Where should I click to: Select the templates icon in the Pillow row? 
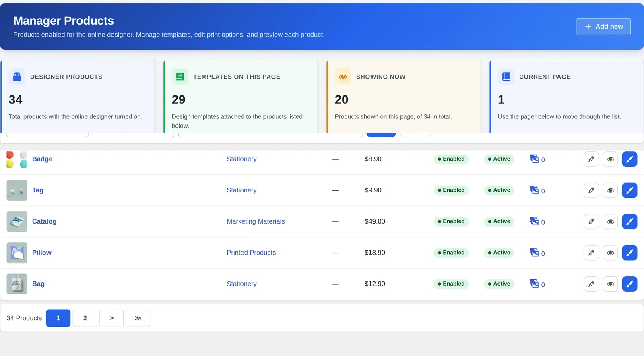click(x=534, y=252)
